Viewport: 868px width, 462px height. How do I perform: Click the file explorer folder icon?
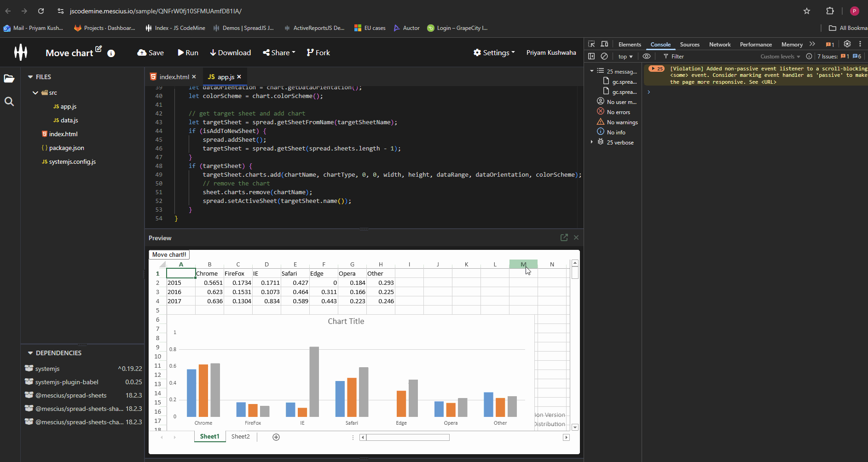coord(9,78)
